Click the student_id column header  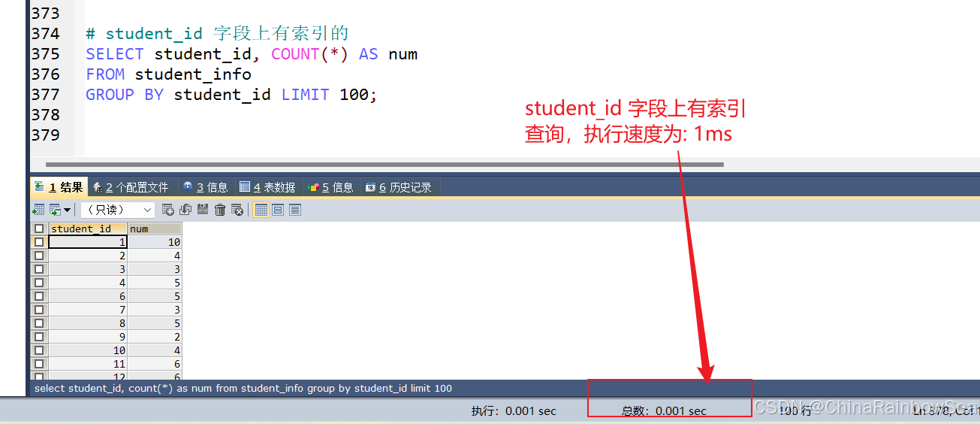(x=88, y=229)
